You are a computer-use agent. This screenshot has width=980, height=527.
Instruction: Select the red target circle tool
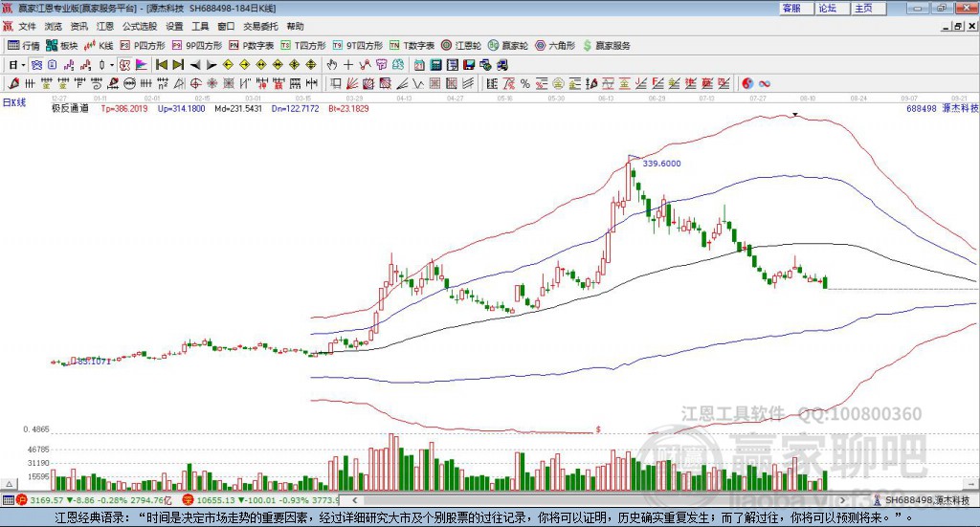[x=195, y=83]
